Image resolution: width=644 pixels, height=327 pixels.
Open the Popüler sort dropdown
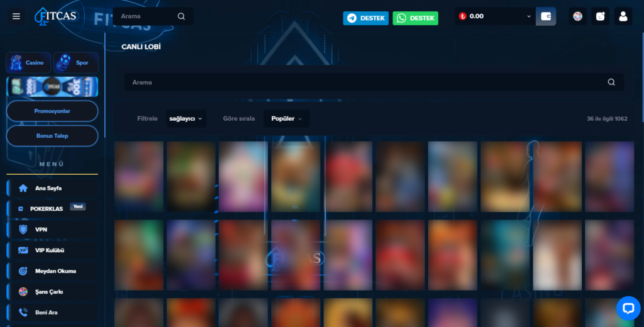[x=287, y=119]
